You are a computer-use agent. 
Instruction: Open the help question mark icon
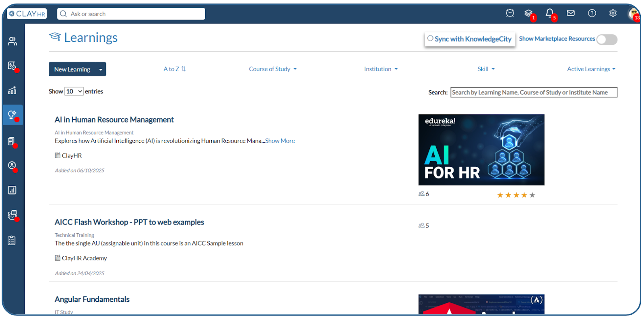coord(592,13)
